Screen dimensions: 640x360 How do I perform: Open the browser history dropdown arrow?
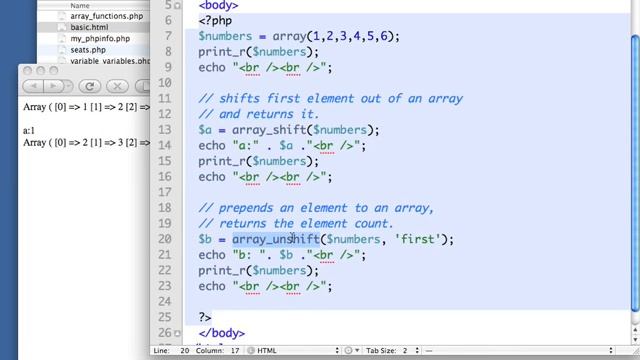(68, 86)
